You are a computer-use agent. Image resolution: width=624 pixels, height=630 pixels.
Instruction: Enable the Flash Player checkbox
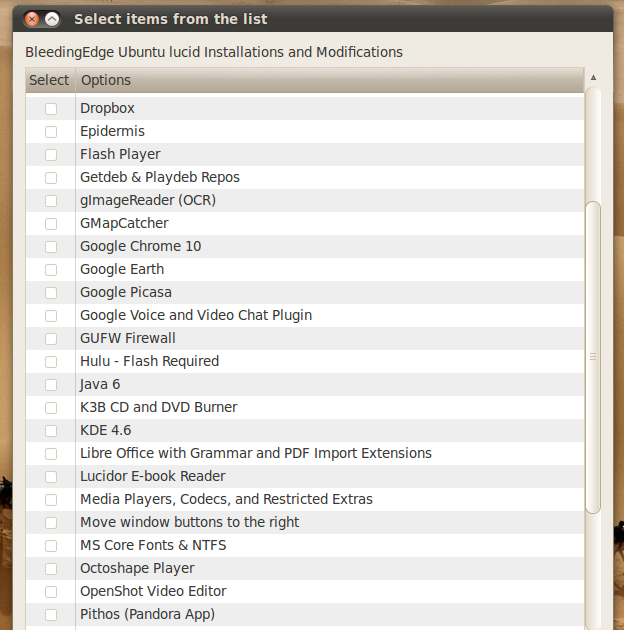[51, 155]
